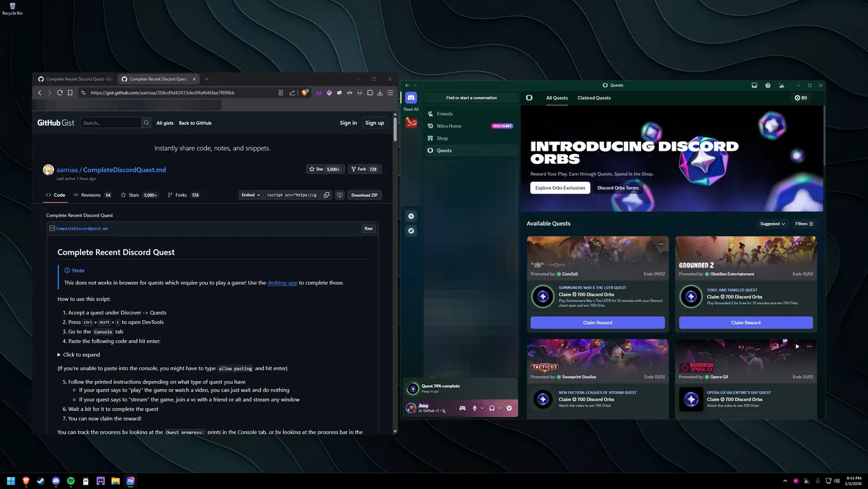Play the Opera GX quest video

(x=797, y=347)
